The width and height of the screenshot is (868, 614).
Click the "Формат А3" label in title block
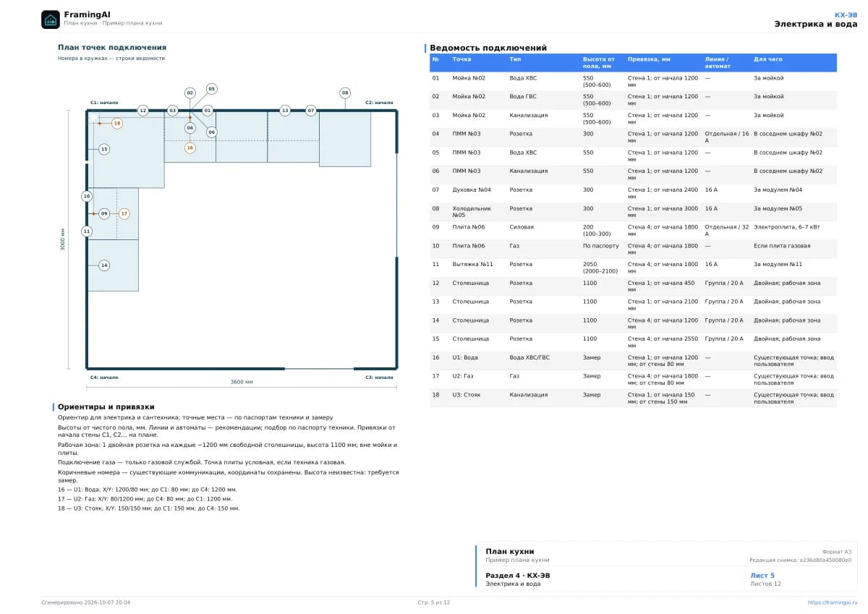coord(837,552)
